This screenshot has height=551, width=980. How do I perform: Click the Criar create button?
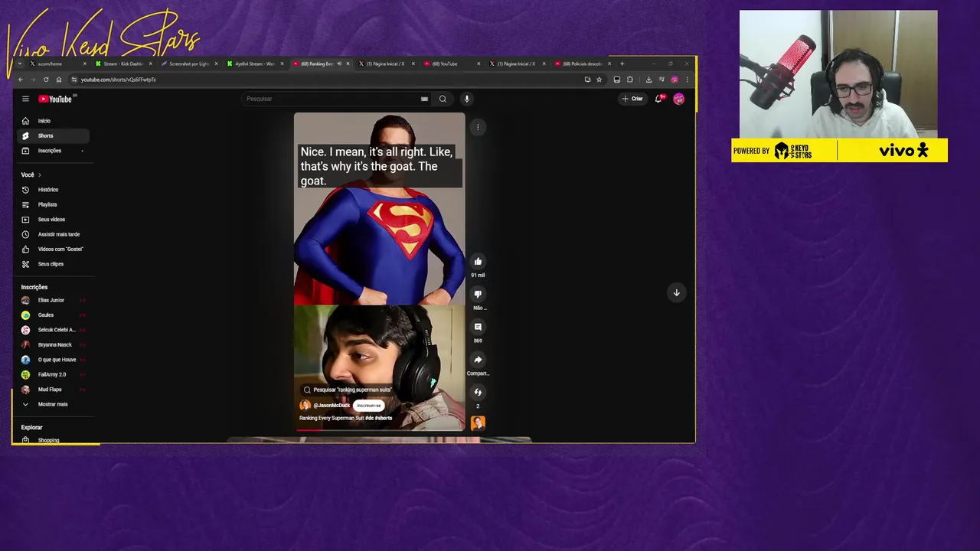point(632,99)
